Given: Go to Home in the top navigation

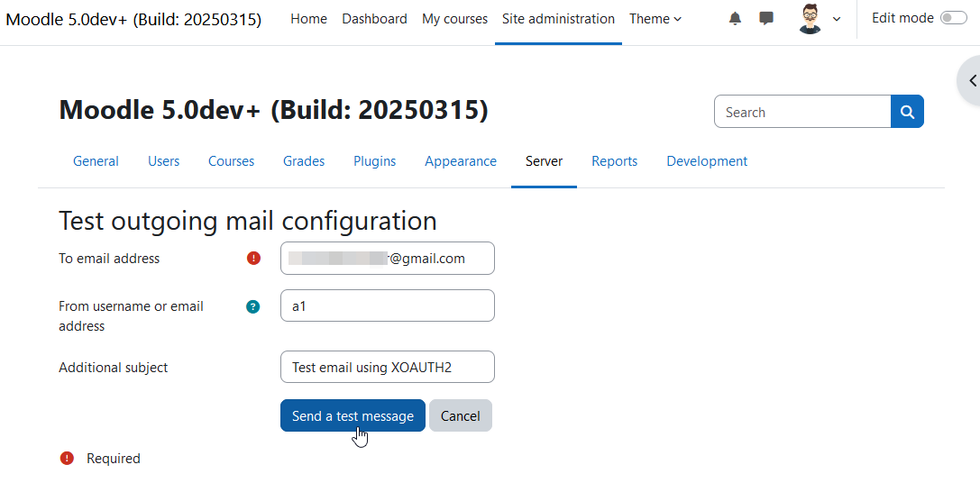Looking at the screenshot, I should tap(308, 19).
